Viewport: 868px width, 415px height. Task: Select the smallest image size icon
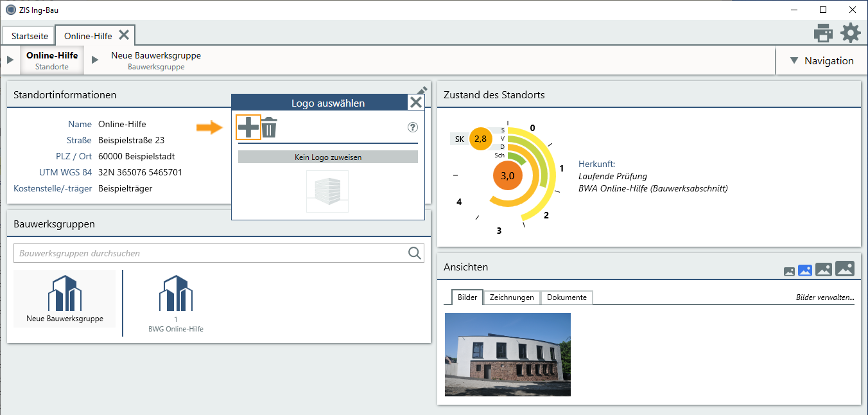pos(790,272)
